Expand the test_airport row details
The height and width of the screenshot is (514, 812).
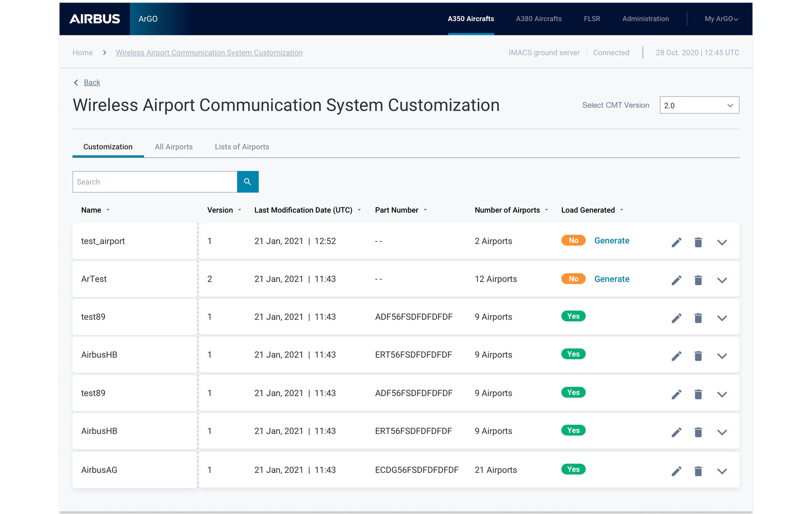pyautogui.click(x=722, y=242)
